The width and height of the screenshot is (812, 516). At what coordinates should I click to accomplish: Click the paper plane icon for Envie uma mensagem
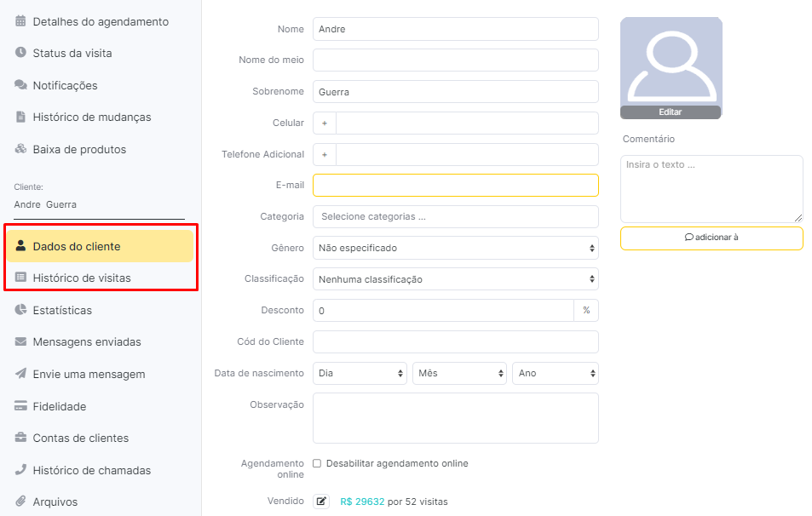click(x=20, y=373)
